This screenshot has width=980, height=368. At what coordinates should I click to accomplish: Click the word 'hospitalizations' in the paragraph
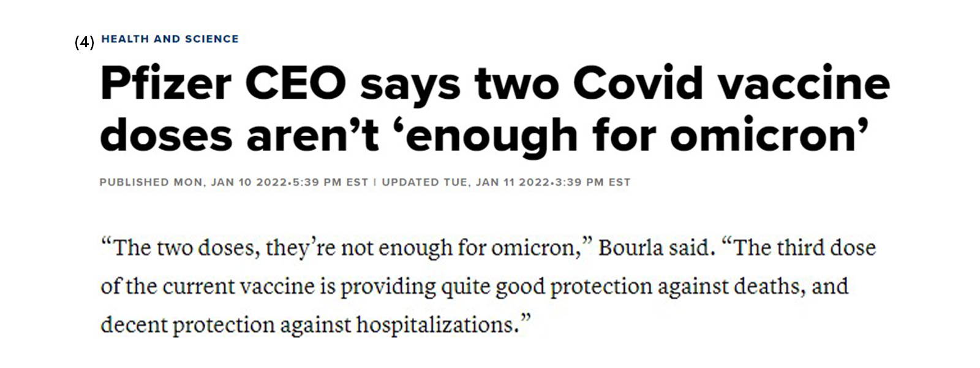[433, 324]
